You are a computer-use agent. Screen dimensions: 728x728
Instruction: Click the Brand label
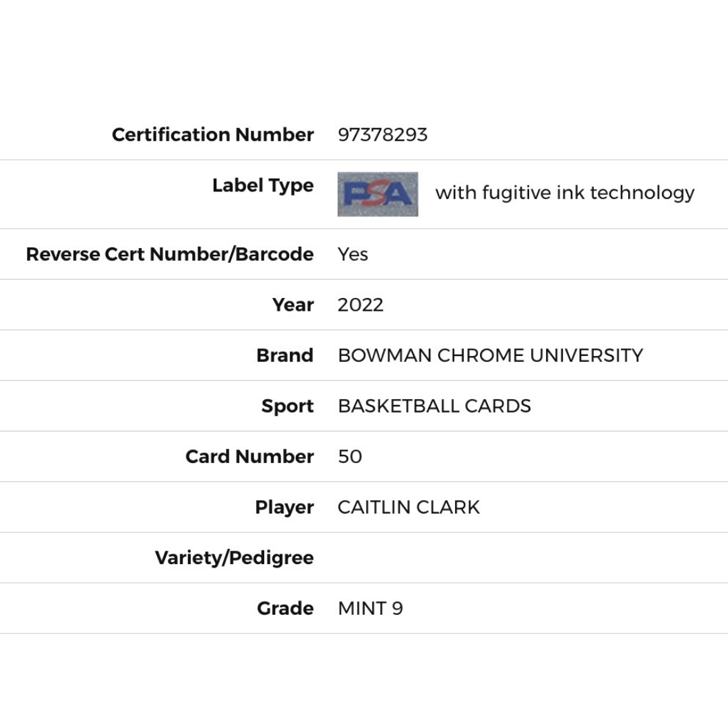pos(285,356)
